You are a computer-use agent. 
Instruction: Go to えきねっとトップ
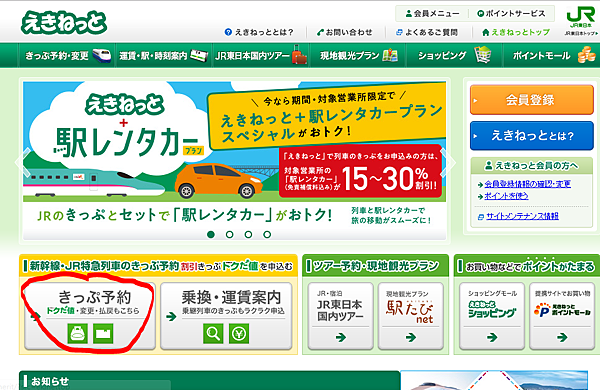(516, 32)
